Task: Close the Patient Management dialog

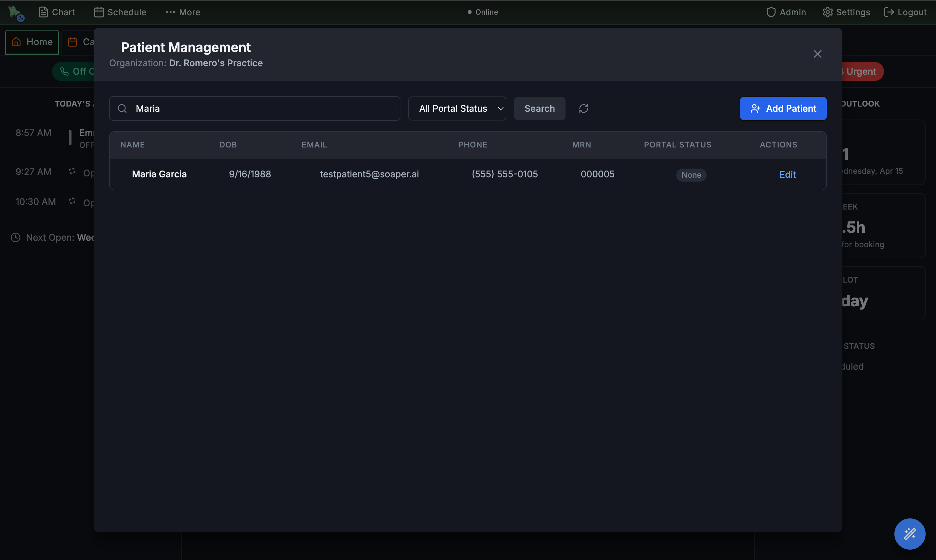Action: 817,54
